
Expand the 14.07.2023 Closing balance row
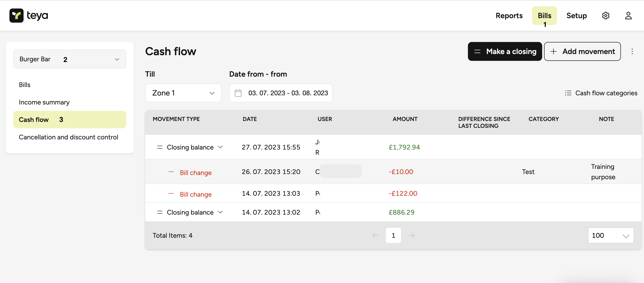(x=220, y=212)
